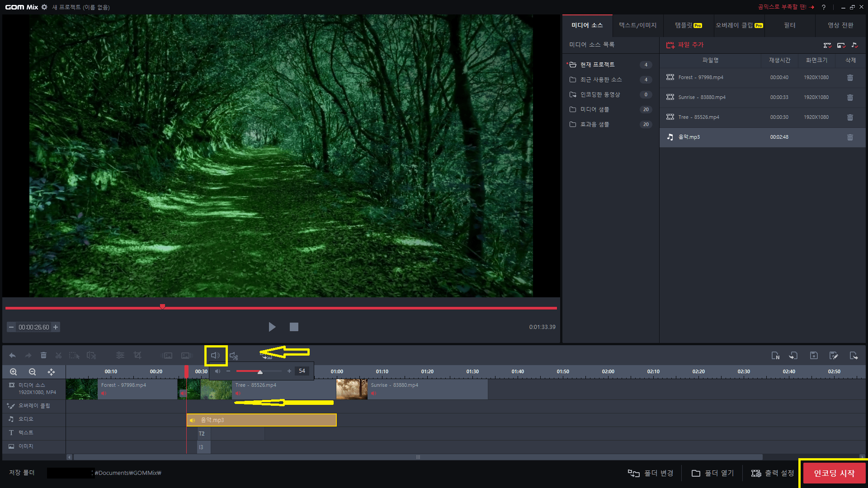Image resolution: width=868 pixels, height=488 pixels.
Task: Toggle the audio files filter icon
Action: [854, 45]
